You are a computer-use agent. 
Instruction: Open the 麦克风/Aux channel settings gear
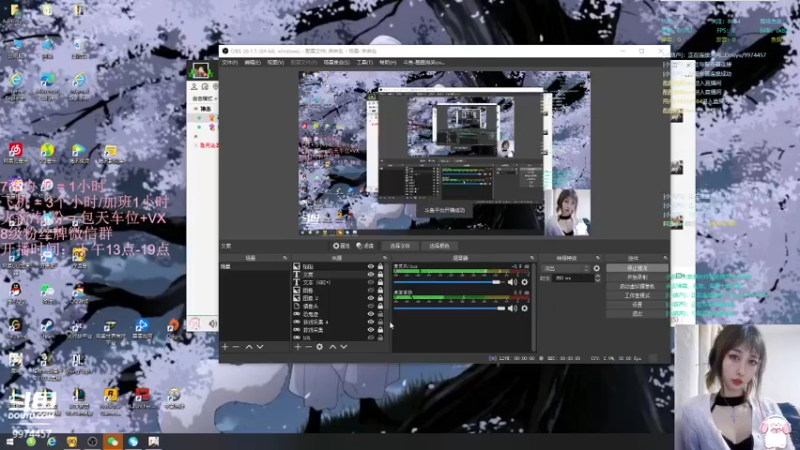[x=524, y=282]
